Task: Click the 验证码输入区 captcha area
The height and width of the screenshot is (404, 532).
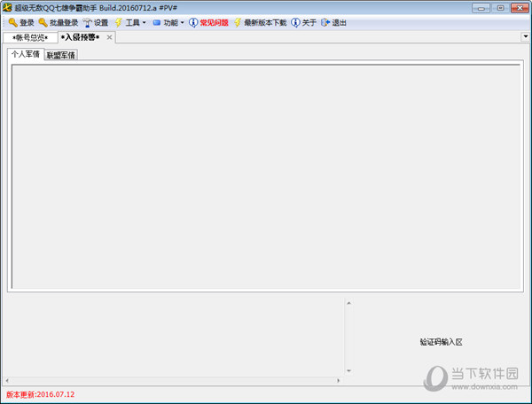Action: pyautogui.click(x=441, y=342)
